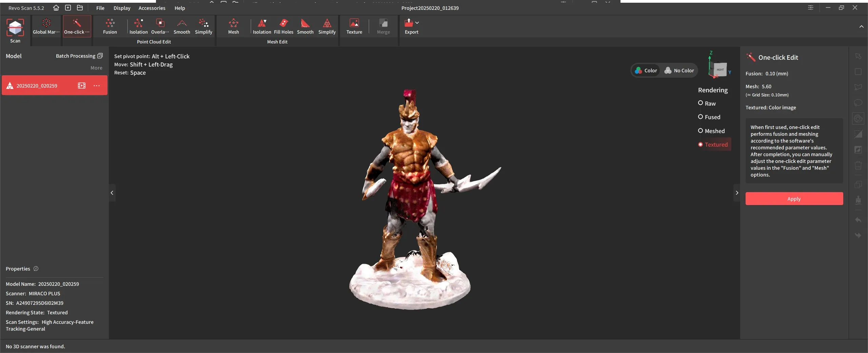This screenshot has width=868, height=353.
Task: Open Batch Processing icon
Action: [100, 56]
